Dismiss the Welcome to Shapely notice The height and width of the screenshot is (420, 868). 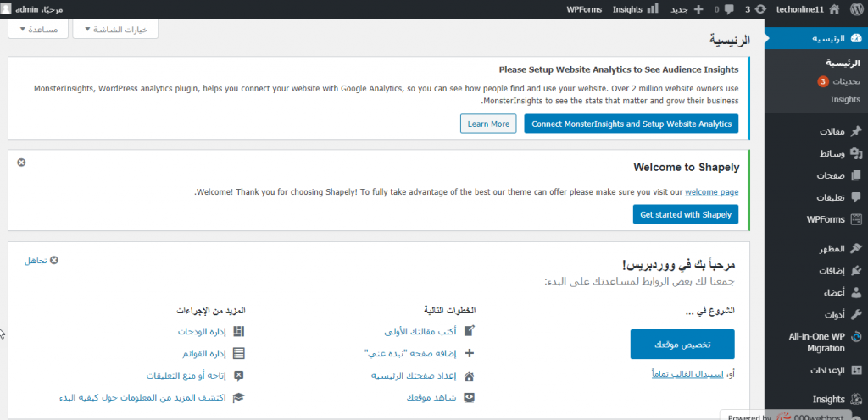(21, 163)
